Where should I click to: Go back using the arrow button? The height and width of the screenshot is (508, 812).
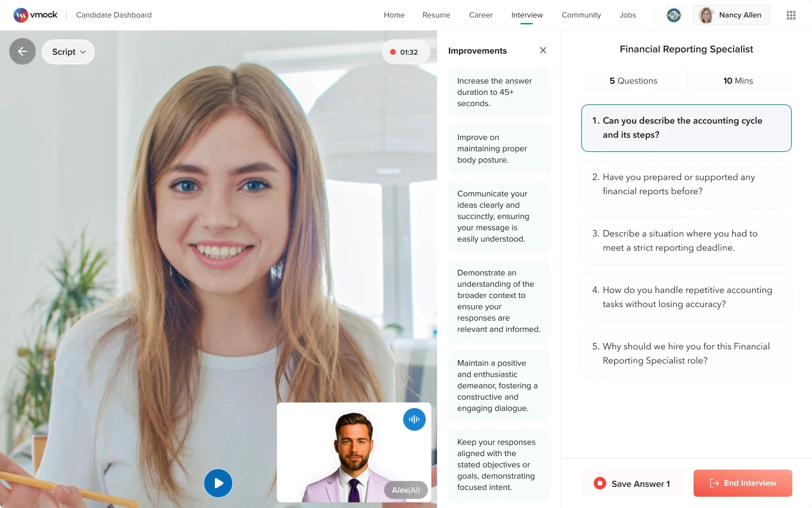click(x=23, y=52)
